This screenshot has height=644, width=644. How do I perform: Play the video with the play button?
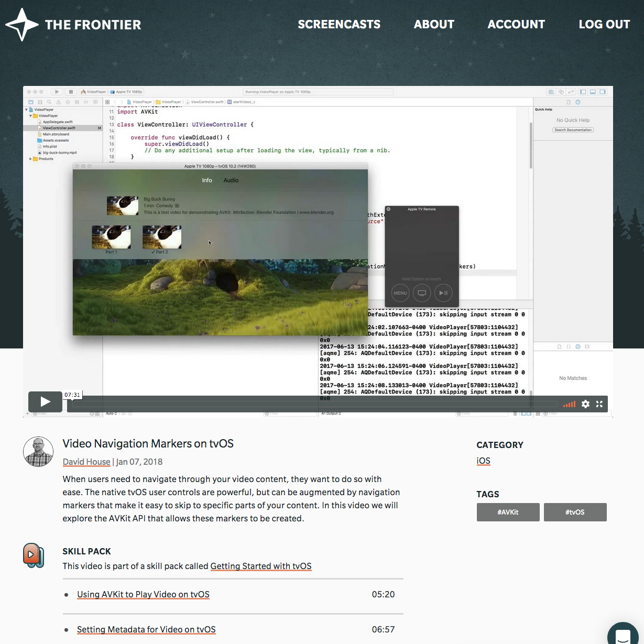45,401
